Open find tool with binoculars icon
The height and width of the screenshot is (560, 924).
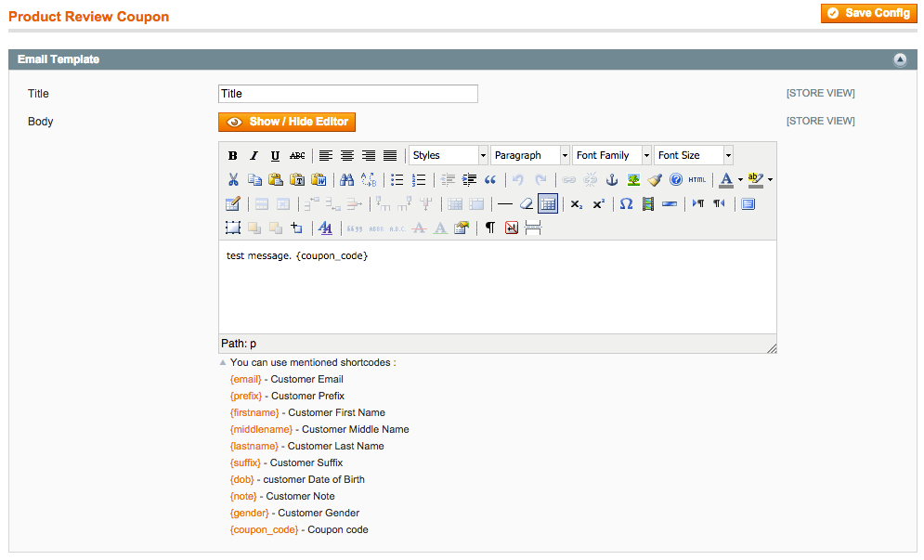tap(346, 180)
